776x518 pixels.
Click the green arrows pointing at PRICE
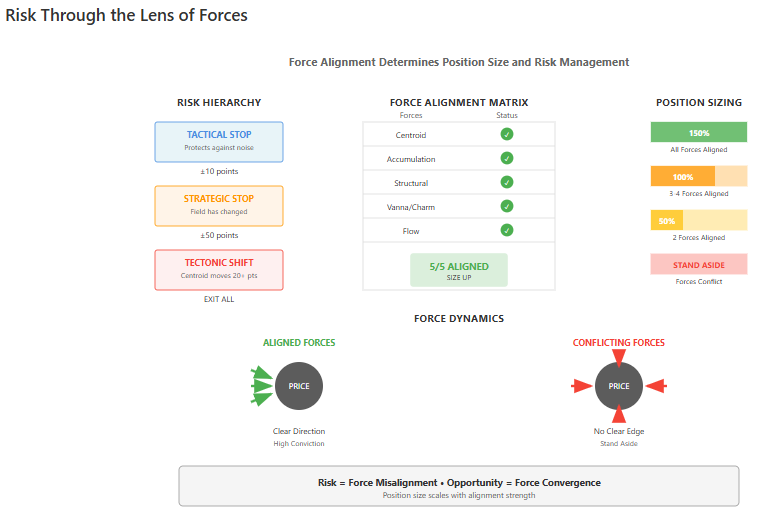[261, 385]
